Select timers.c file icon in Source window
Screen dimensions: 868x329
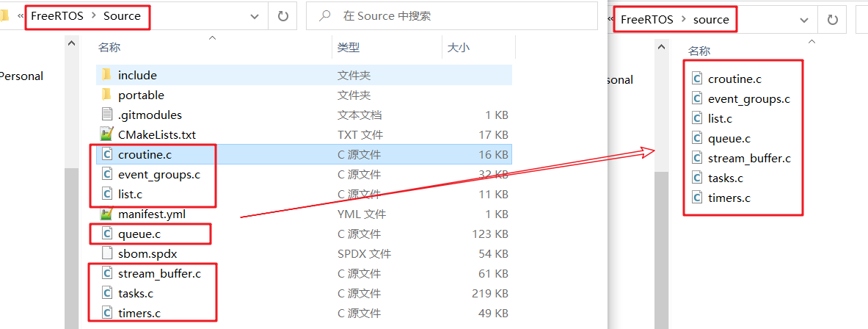pos(107,314)
